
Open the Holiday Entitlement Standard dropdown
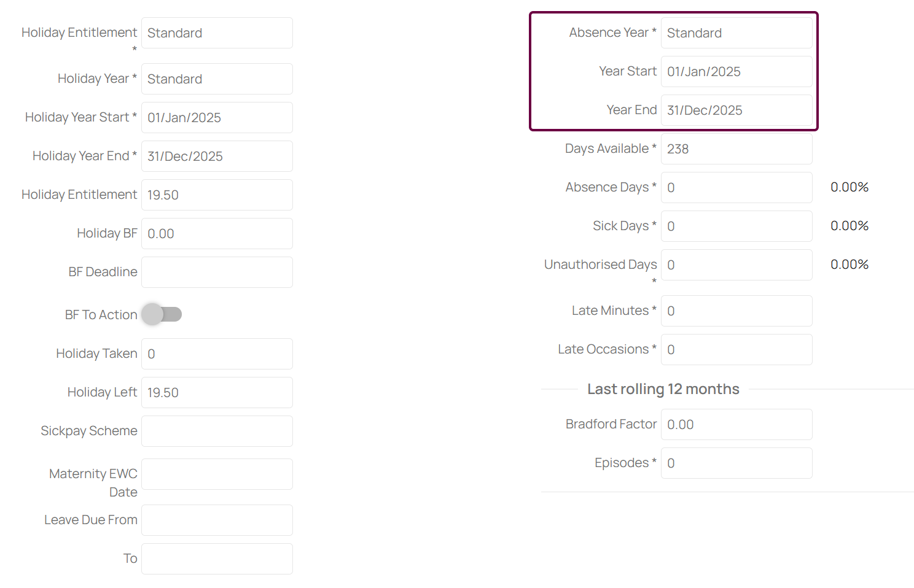(x=217, y=33)
